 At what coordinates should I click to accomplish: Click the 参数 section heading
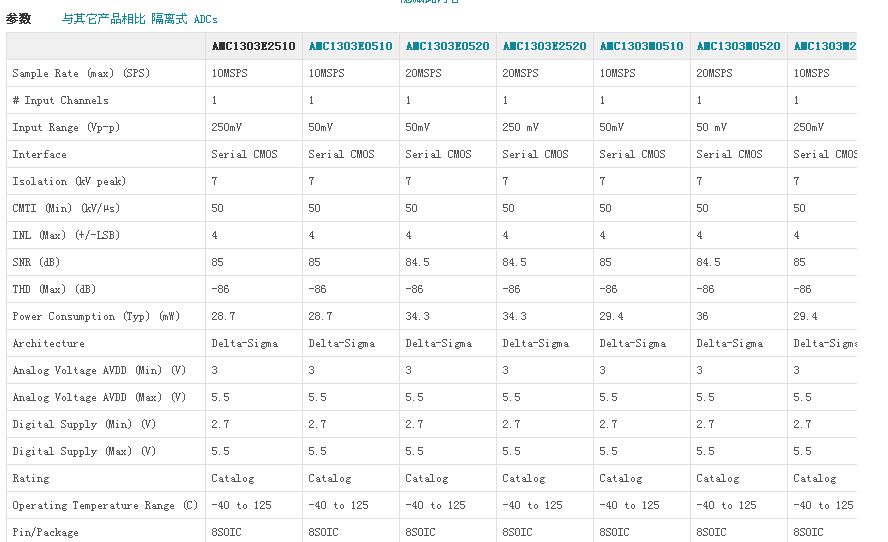(18, 19)
